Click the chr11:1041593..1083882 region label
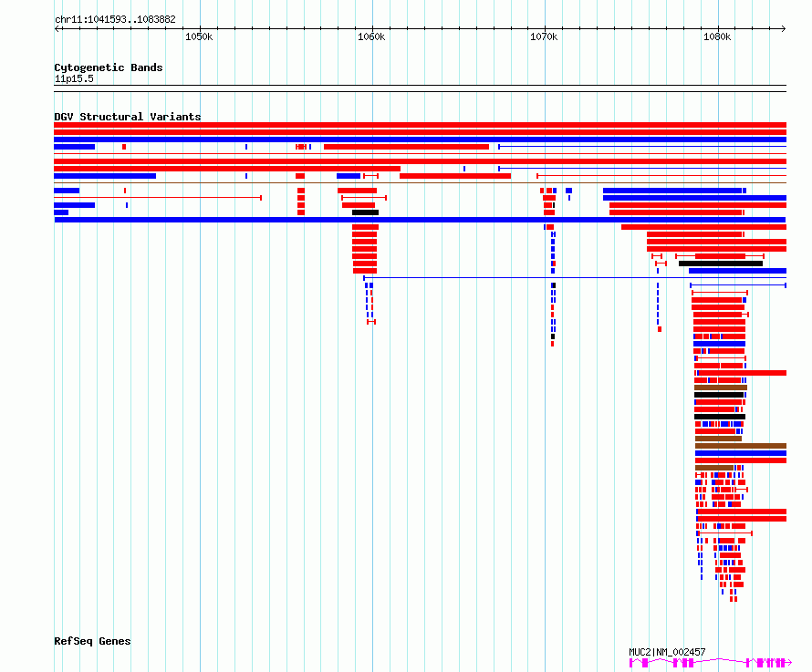This screenshot has width=812, height=672. (x=115, y=20)
